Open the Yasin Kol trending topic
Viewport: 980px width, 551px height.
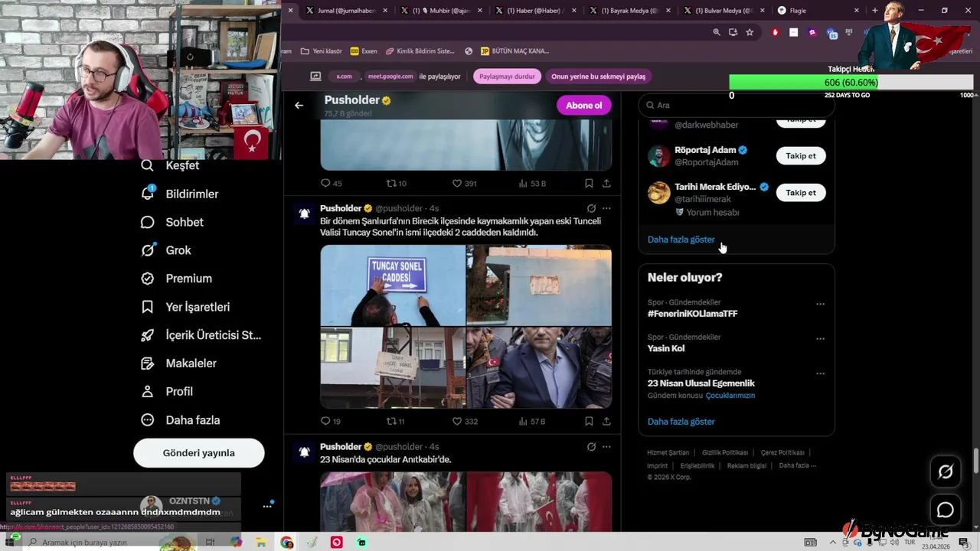[666, 348]
